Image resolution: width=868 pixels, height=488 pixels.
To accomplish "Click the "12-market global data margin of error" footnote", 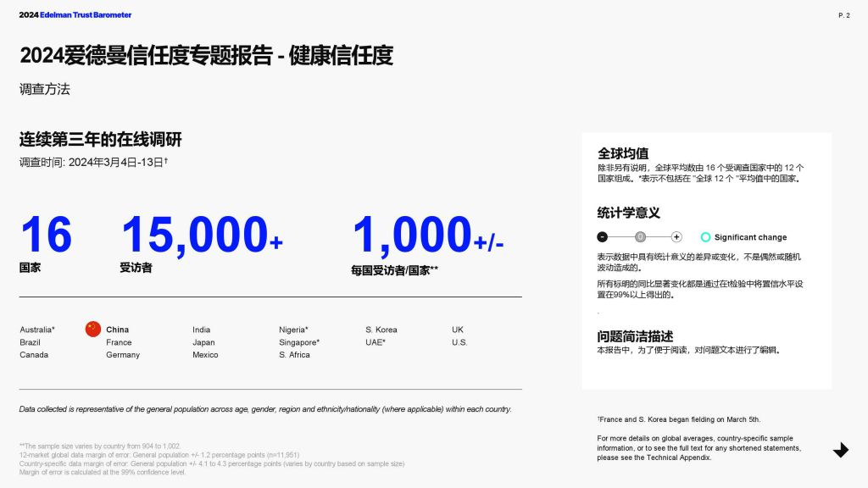I will [x=159, y=455].
